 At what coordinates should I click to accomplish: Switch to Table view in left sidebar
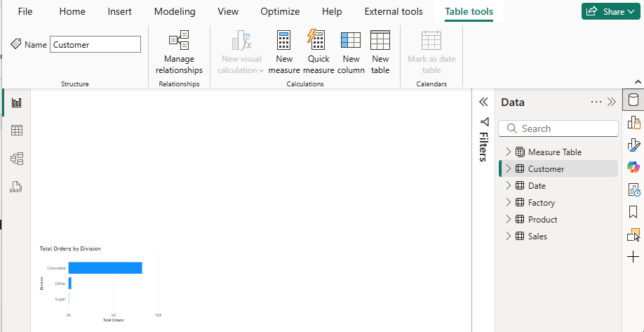coord(16,131)
